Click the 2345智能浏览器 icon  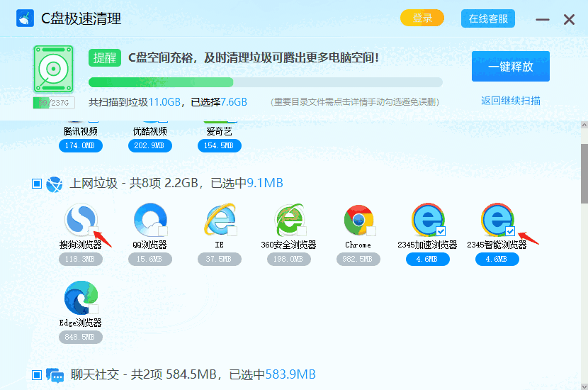click(x=497, y=220)
